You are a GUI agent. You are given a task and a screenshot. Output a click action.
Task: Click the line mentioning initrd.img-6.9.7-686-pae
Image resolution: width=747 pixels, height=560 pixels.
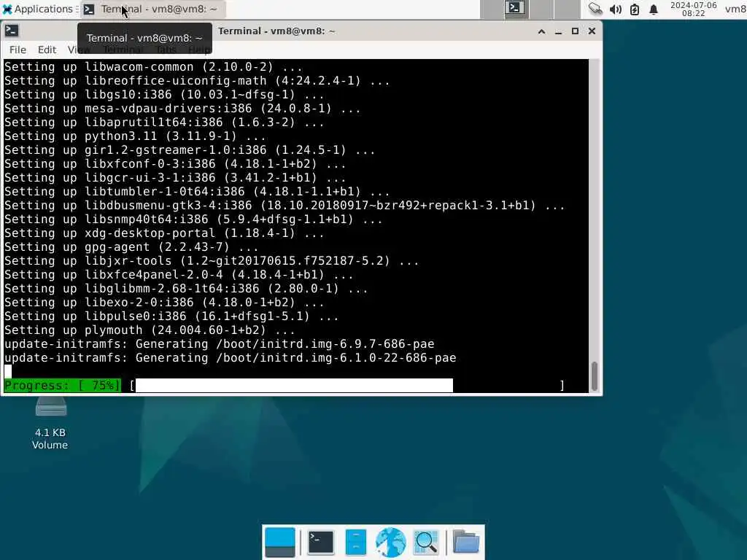219,344
